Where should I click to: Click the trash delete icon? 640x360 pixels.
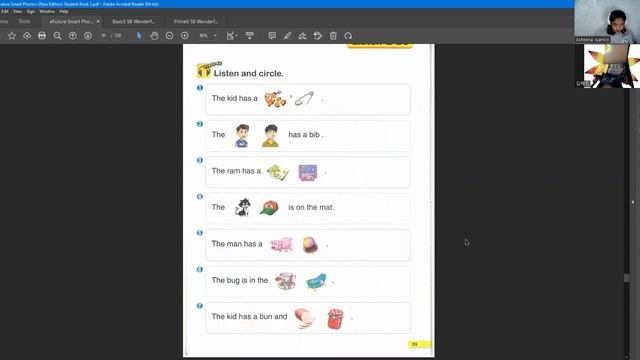[333, 36]
